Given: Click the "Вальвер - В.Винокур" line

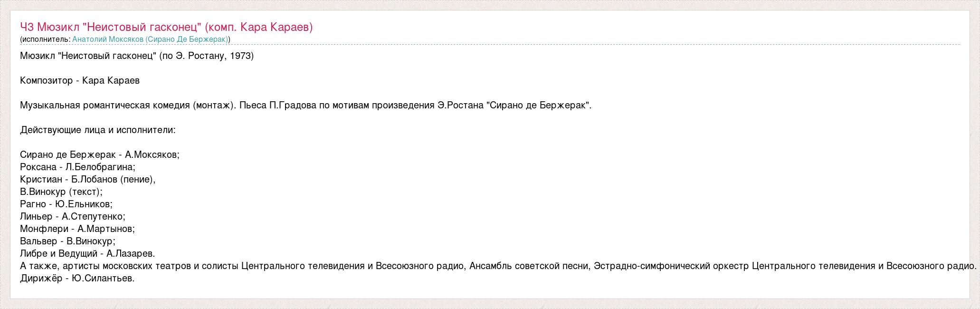Looking at the screenshot, I should pyautogui.click(x=67, y=241).
